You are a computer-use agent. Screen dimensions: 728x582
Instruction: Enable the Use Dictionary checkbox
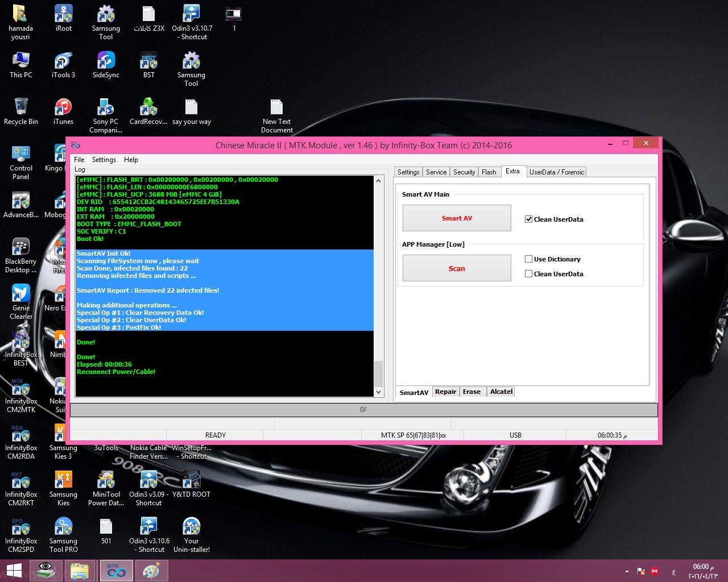528,259
